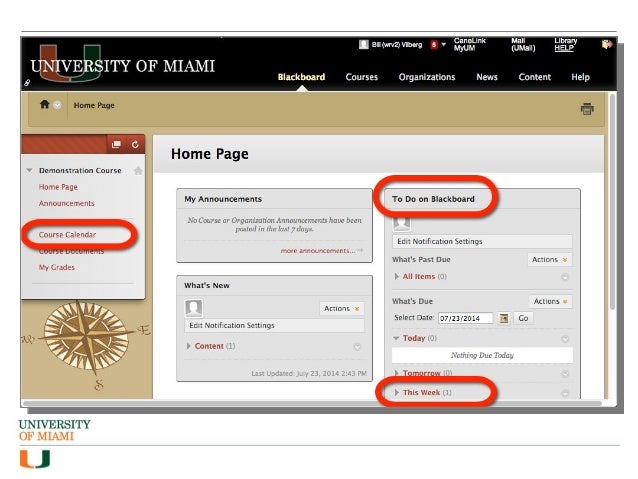The width and height of the screenshot is (638, 479).
Task: Open the CaneLink MyUM link
Action: pos(470,44)
